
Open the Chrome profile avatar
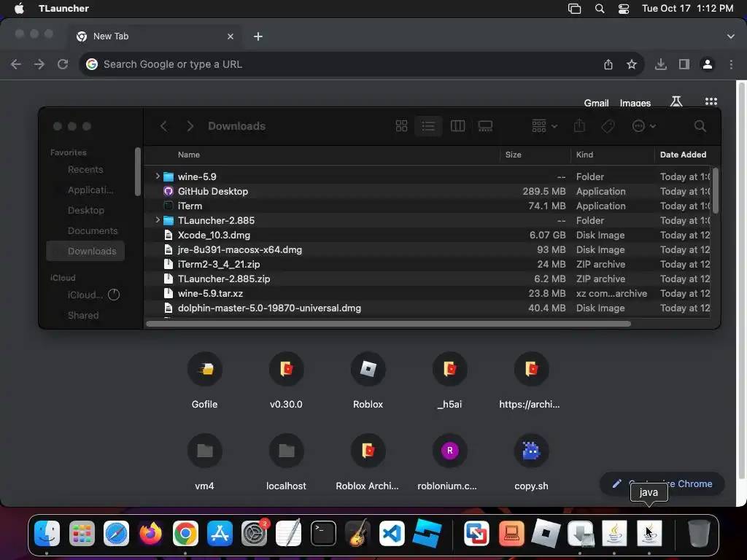tap(708, 64)
